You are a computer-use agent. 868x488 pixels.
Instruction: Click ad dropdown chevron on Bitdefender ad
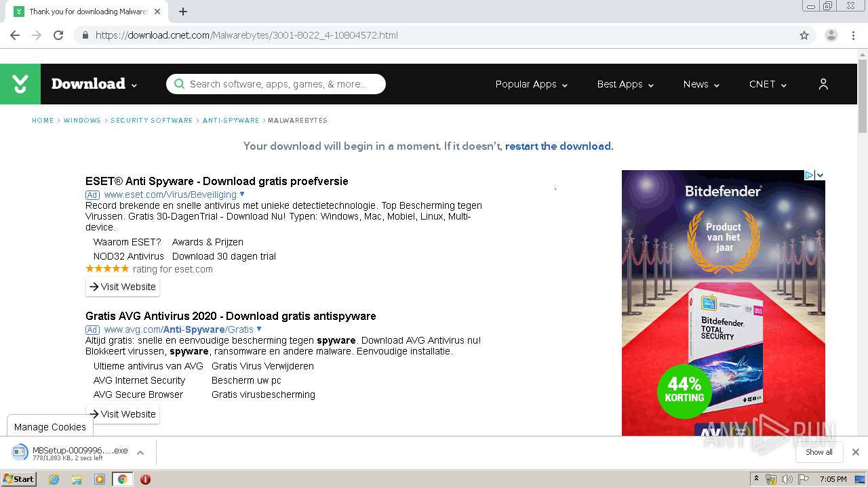pos(820,175)
